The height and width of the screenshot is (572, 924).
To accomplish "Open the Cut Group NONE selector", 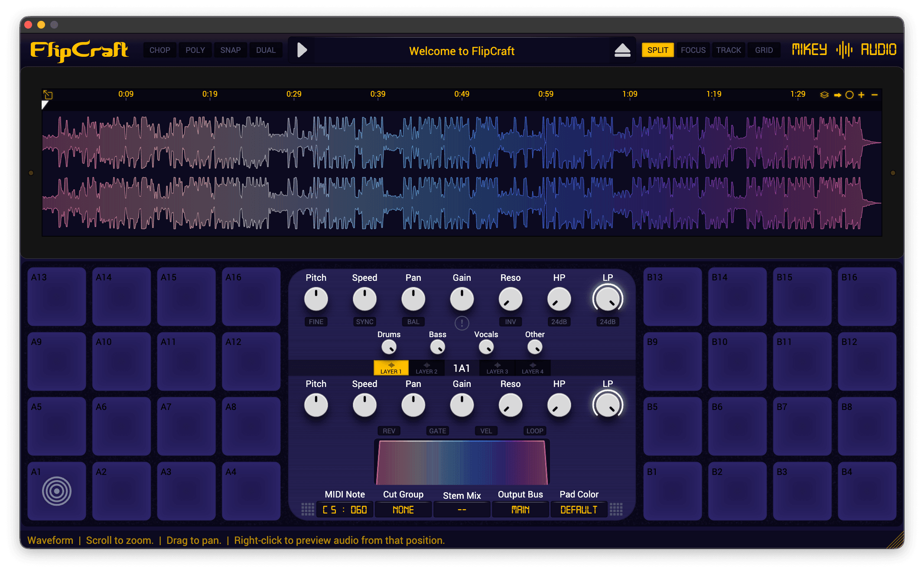I will coord(403,510).
